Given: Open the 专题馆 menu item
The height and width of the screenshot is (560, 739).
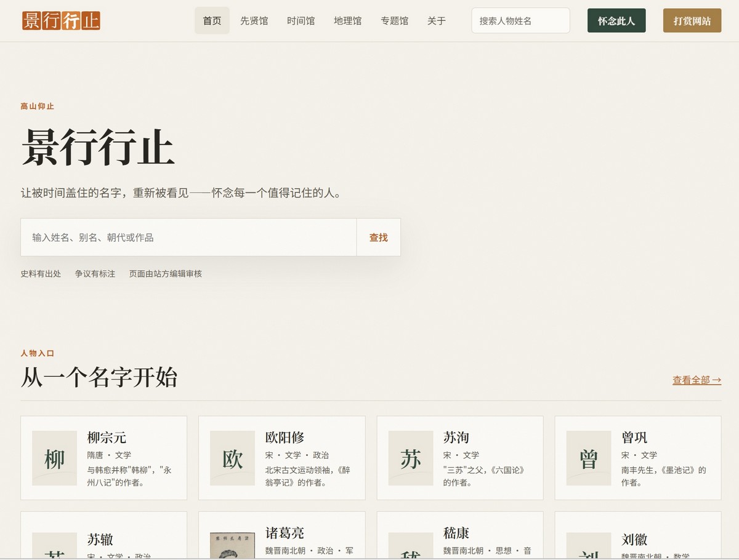Looking at the screenshot, I should click(394, 20).
